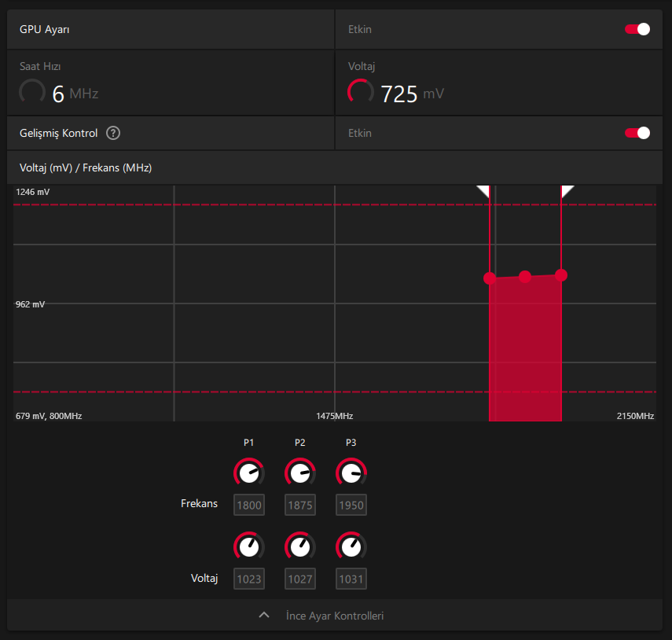
Task: Click the '1246 mV' axis label
Action: [32, 192]
